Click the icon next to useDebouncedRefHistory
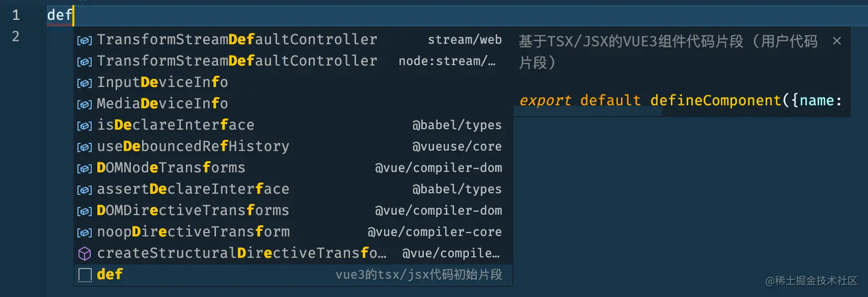Viewport: 868px width, 297px height. tap(84, 147)
